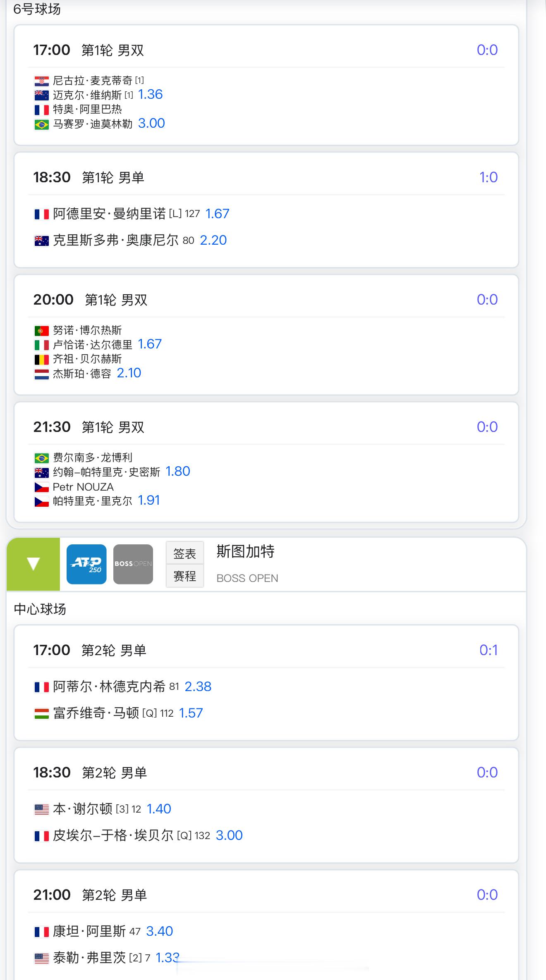
Task: Click the Portuguese flag beside 努诺·博尔热斯
Action: (41, 331)
